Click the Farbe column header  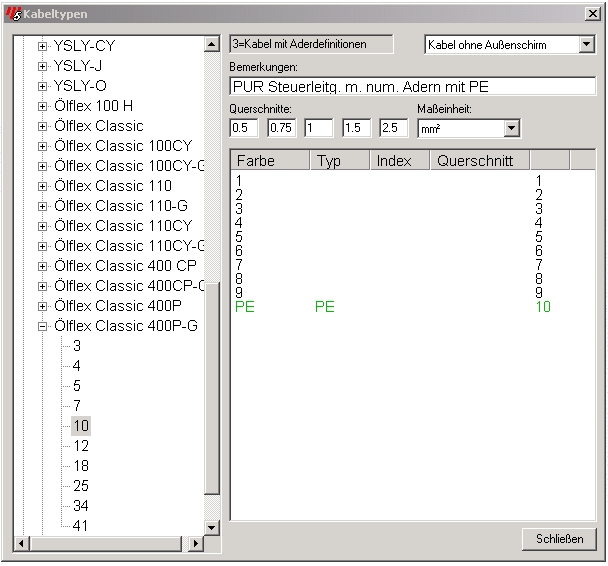tap(270, 160)
